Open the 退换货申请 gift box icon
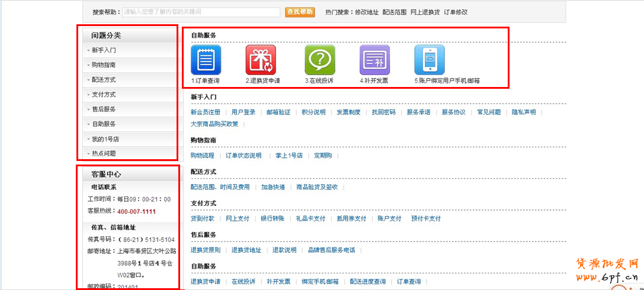The image size is (644, 290). click(x=261, y=60)
